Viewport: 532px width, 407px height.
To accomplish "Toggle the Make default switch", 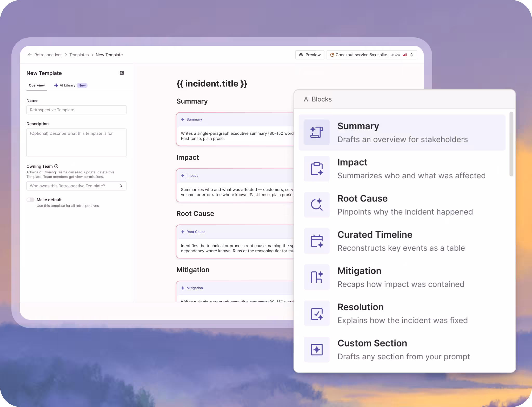I will (30, 200).
